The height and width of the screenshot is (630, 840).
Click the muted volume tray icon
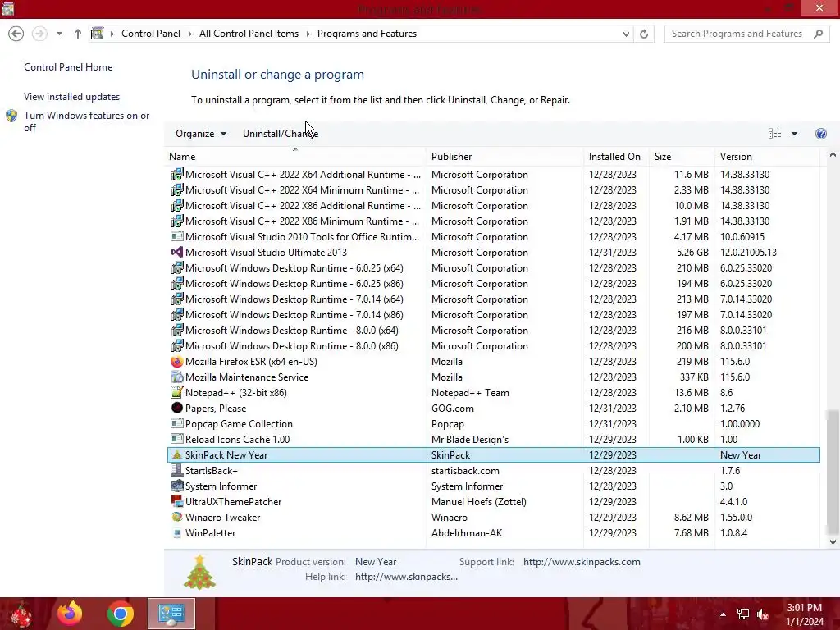point(763,614)
